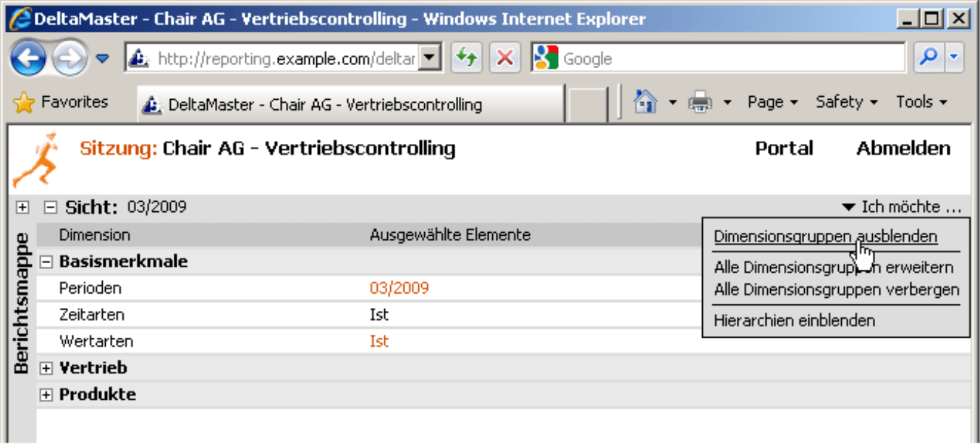The height and width of the screenshot is (444, 980).
Task: Open the Tools menu
Action: [921, 103]
